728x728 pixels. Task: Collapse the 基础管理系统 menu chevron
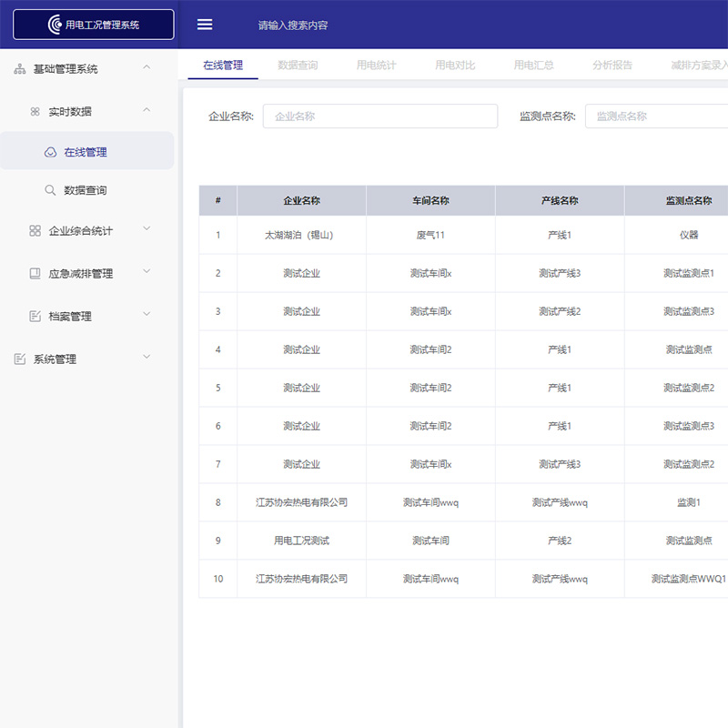147,68
